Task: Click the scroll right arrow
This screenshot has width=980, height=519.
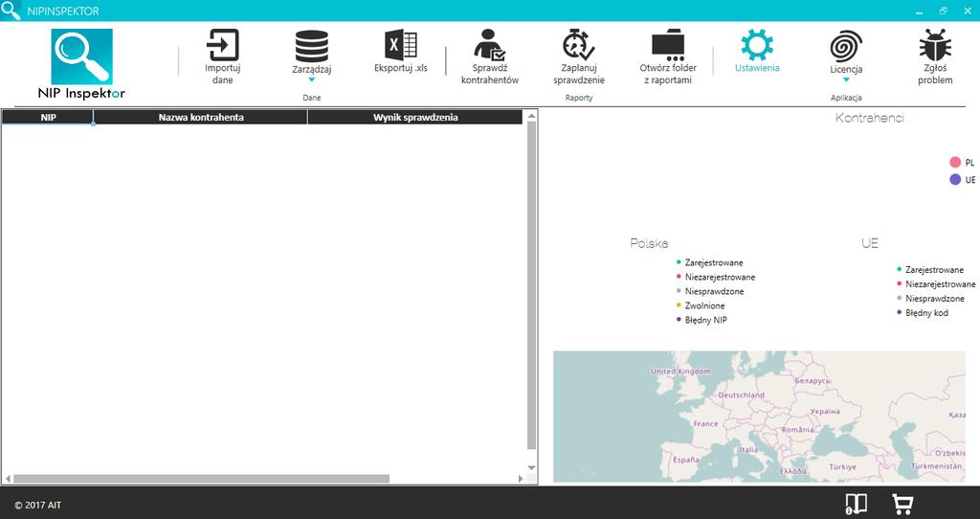Action: 520,479
